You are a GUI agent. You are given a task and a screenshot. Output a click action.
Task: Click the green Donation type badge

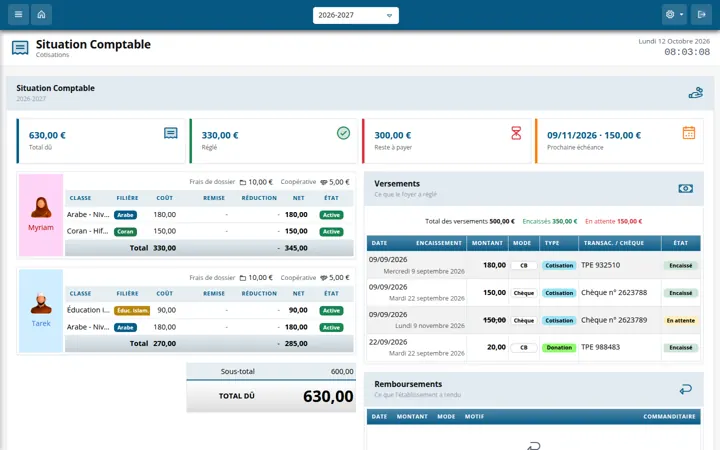[x=559, y=348]
